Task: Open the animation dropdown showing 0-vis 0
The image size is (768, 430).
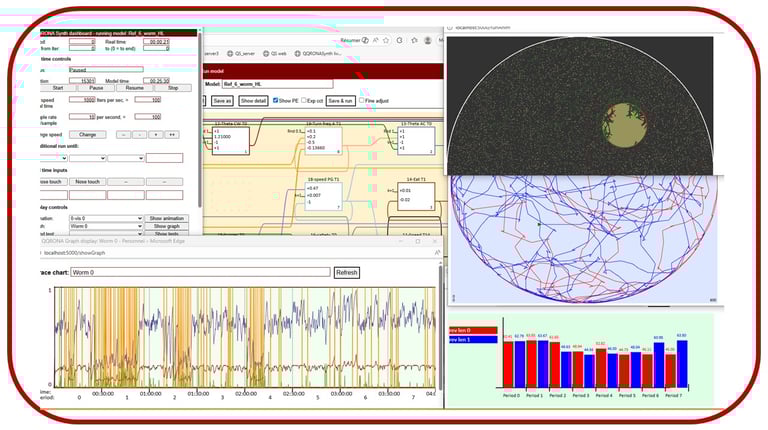Action: [104, 217]
